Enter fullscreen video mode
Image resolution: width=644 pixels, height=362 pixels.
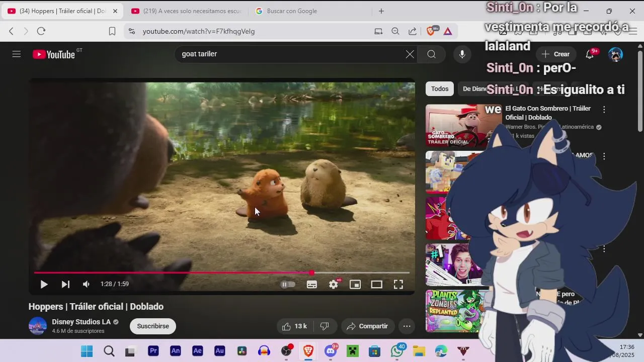coord(398,285)
